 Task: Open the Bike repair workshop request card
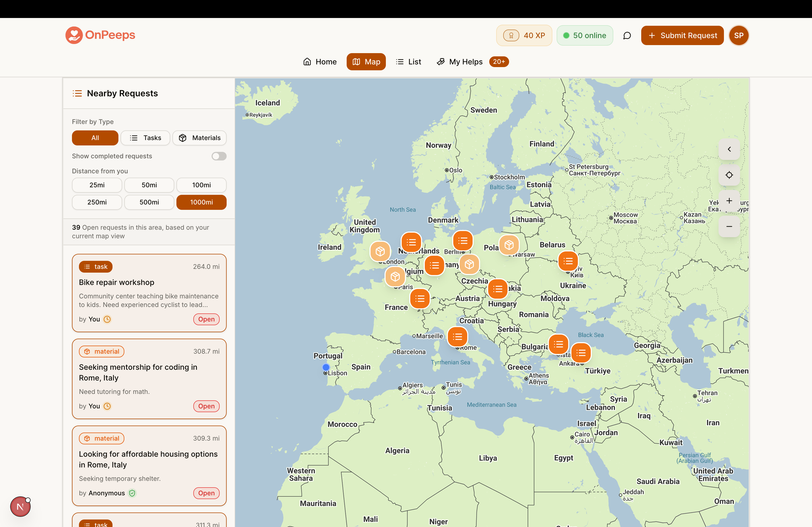149,292
